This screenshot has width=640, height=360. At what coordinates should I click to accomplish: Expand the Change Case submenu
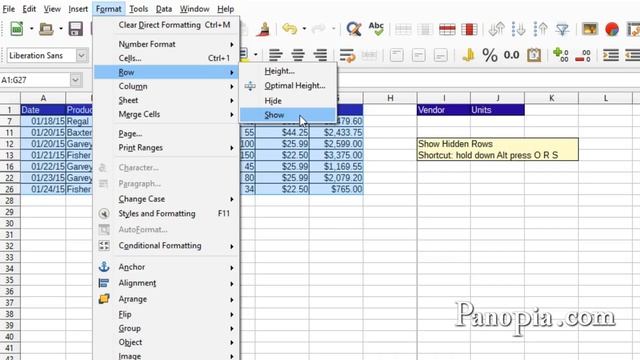(x=166, y=199)
